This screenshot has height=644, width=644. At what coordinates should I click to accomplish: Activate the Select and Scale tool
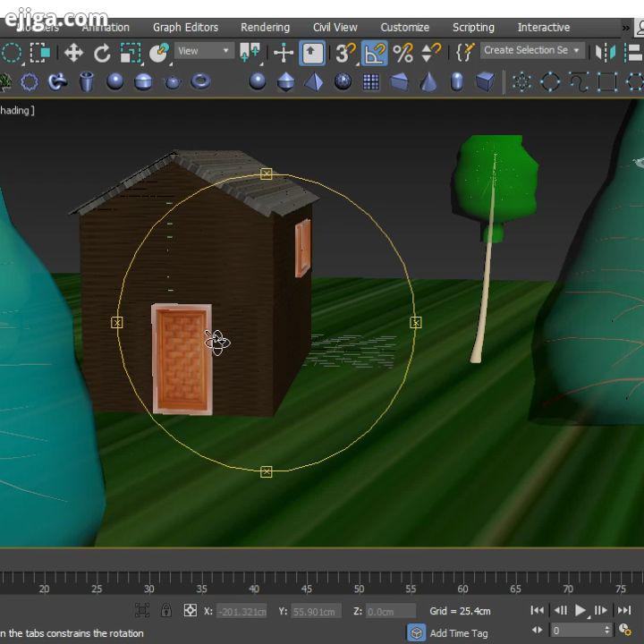[x=131, y=53]
